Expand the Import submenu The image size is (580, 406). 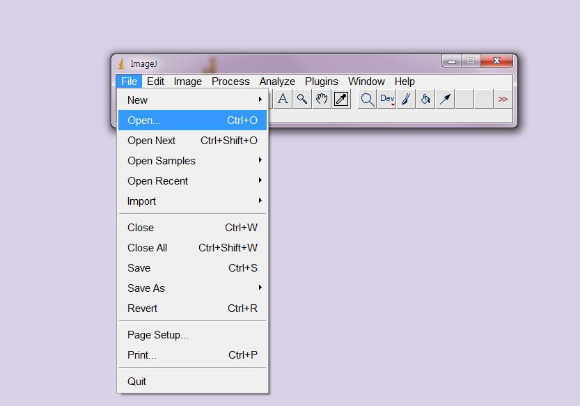(192, 201)
